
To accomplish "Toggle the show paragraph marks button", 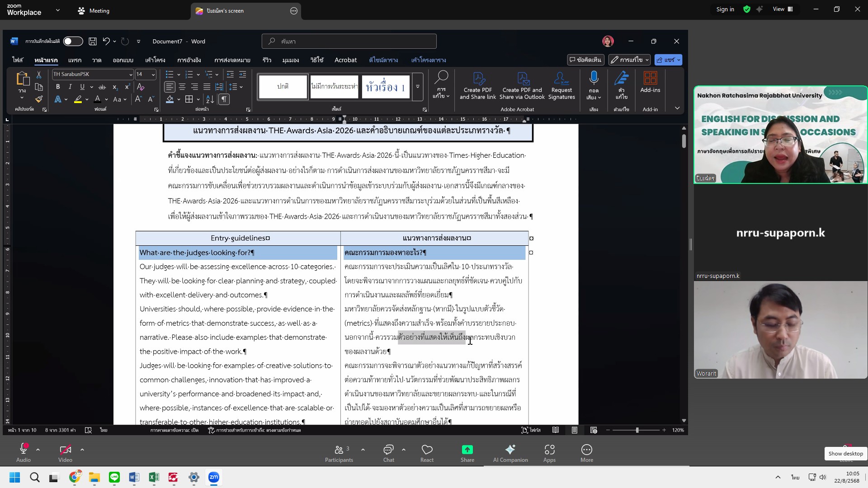I will [x=224, y=99].
